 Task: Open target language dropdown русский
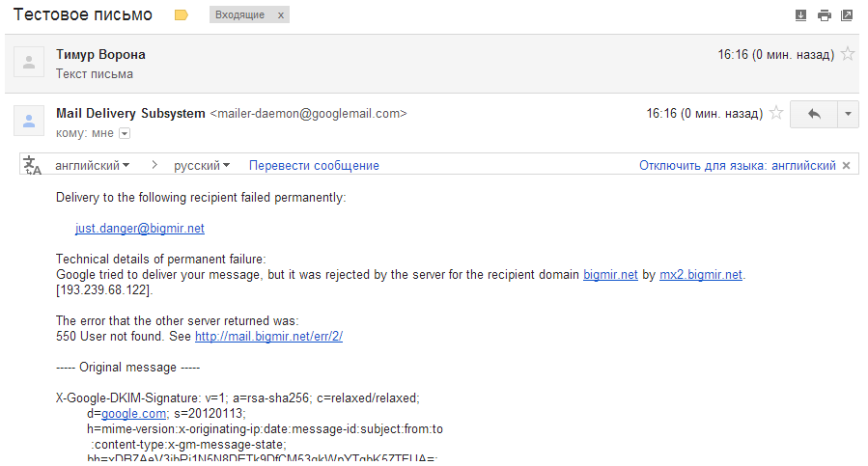pyautogui.click(x=201, y=166)
